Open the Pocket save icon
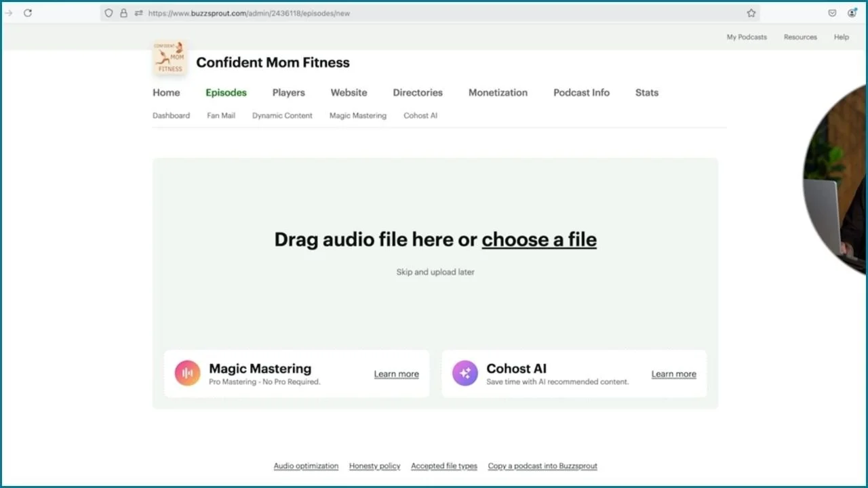The height and width of the screenshot is (488, 868). 832,13
